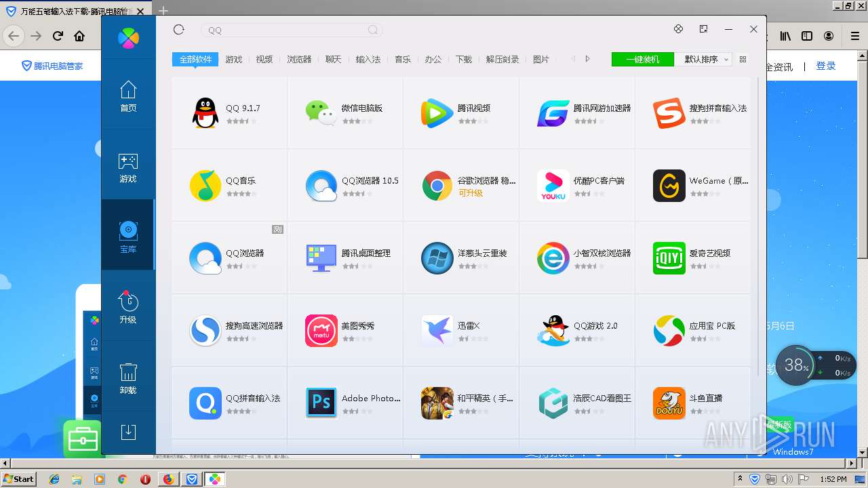Viewport: 868px width, 488px height.
Task: Select the 解压刻录 category tab
Action: pyautogui.click(x=502, y=60)
